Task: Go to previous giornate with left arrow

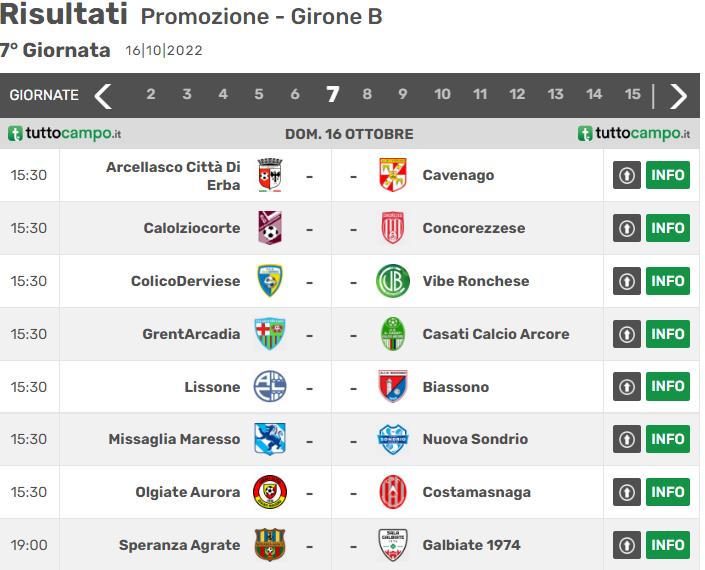Action: (x=103, y=95)
